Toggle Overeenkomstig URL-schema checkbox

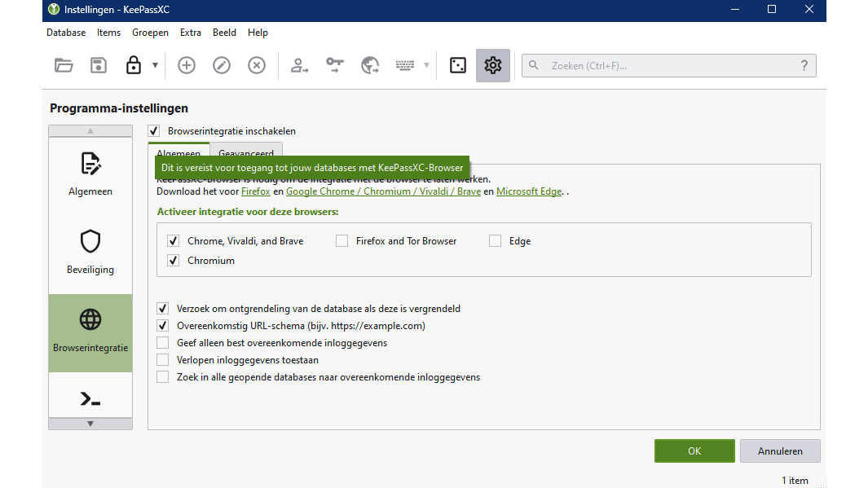163,325
